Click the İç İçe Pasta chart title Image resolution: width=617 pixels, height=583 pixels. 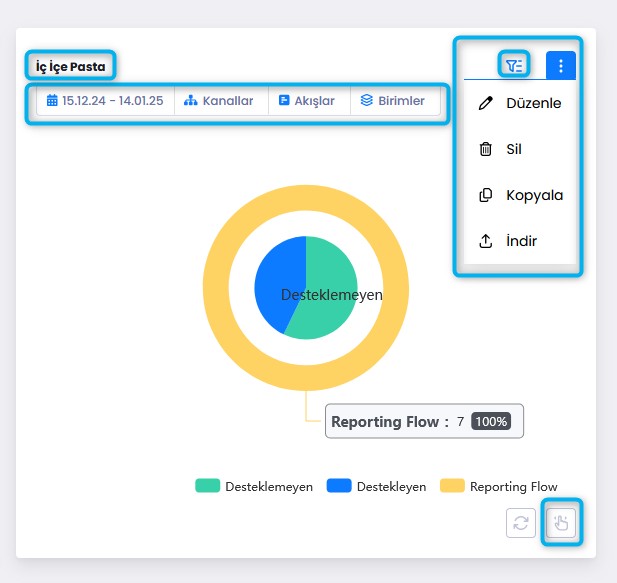click(70, 67)
